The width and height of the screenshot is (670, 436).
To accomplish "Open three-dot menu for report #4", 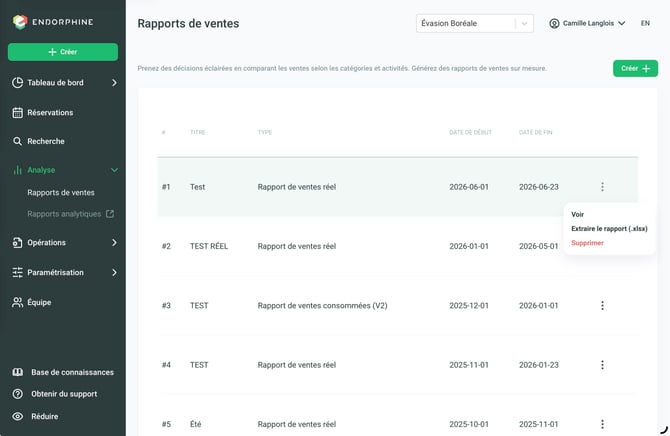I will (602, 365).
